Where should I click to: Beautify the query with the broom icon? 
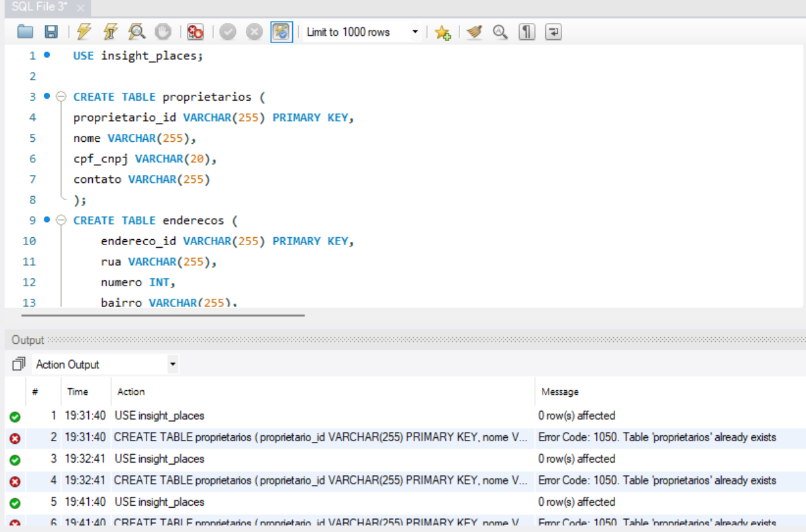pyautogui.click(x=475, y=32)
